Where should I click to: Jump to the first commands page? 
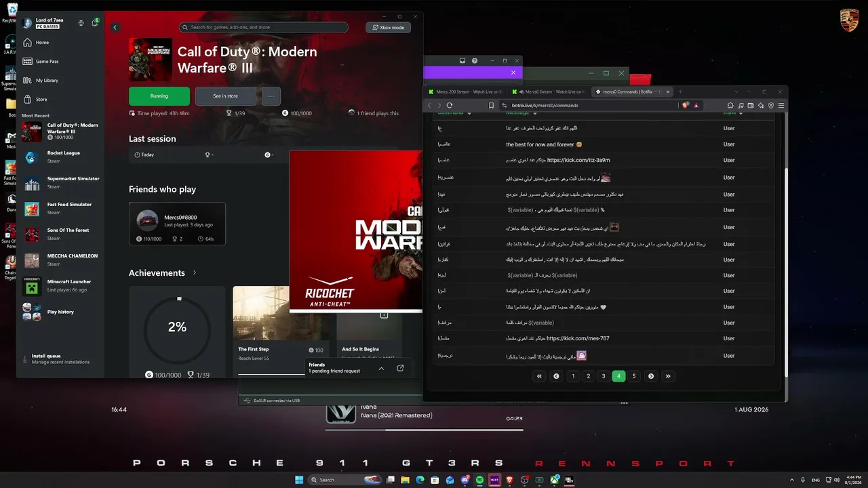tap(540, 376)
